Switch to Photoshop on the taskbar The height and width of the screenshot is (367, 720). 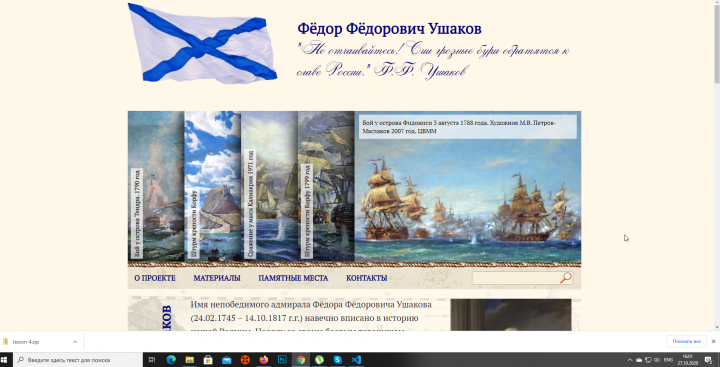[x=282, y=360]
